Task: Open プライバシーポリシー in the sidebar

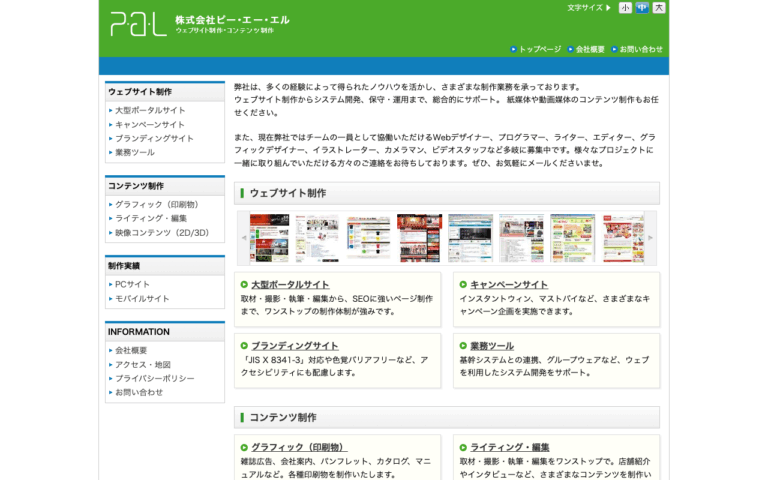Action: tap(154, 379)
